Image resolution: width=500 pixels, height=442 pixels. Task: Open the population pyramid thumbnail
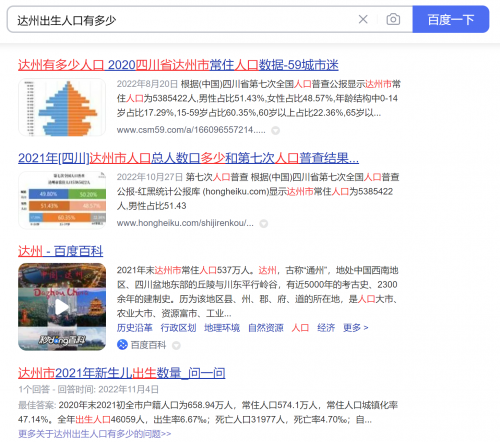(x=62, y=107)
